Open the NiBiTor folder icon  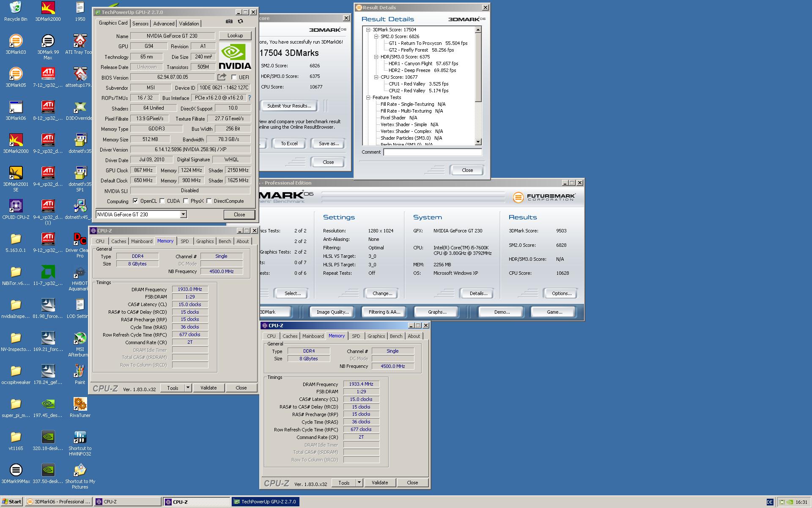click(x=16, y=276)
